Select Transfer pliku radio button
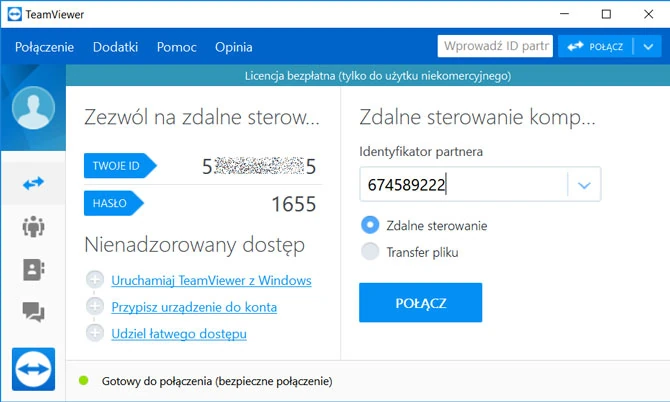Image resolution: width=670 pixels, height=402 pixels. (370, 252)
